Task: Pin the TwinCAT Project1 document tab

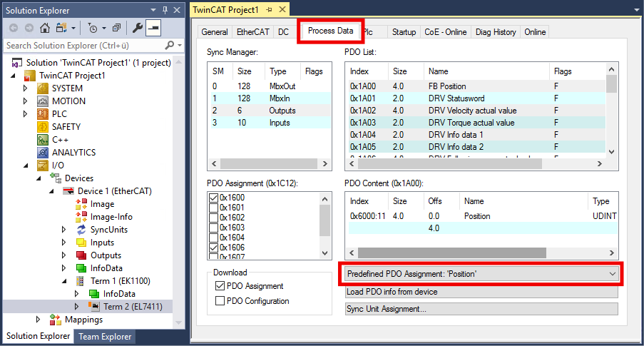Action: 269,9
